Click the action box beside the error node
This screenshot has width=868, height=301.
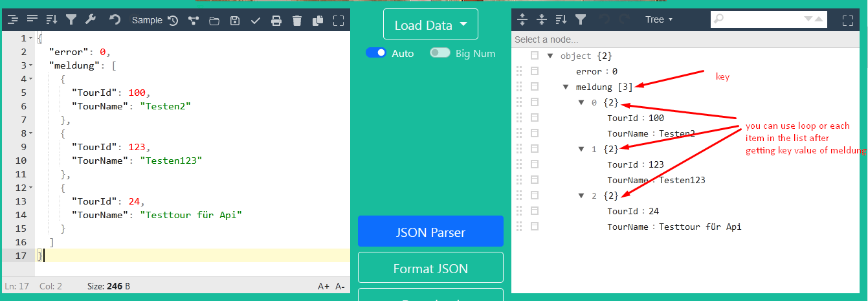pyautogui.click(x=535, y=71)
